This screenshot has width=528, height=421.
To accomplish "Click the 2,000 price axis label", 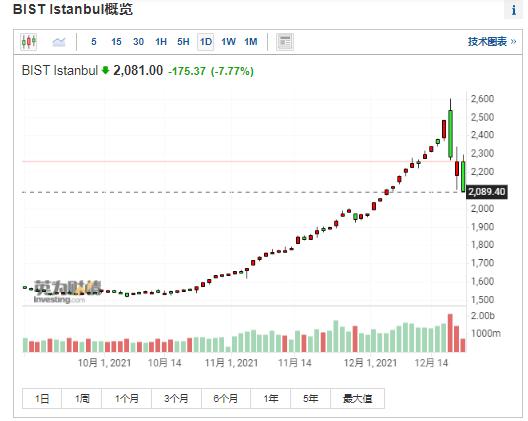I will coord(482,208).
